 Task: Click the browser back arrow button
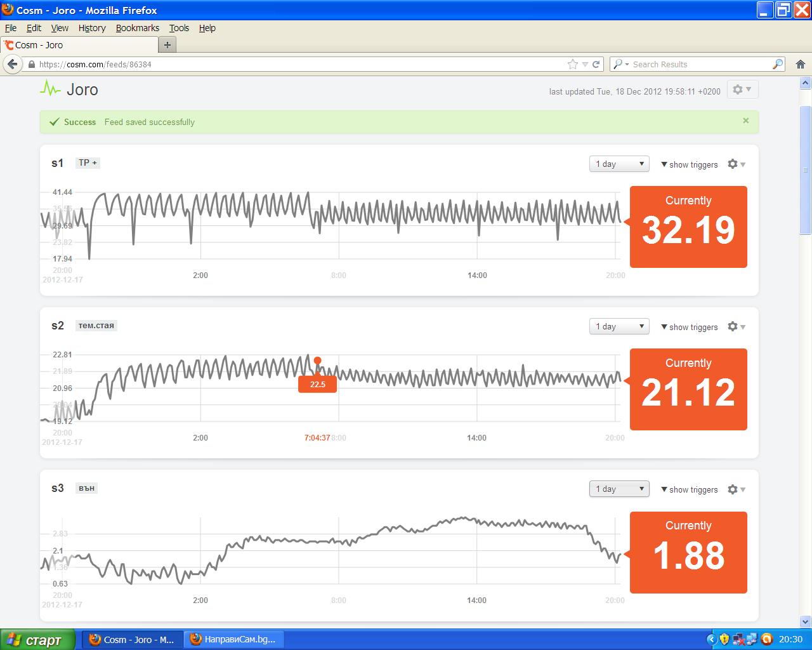(x=12, y=64)
